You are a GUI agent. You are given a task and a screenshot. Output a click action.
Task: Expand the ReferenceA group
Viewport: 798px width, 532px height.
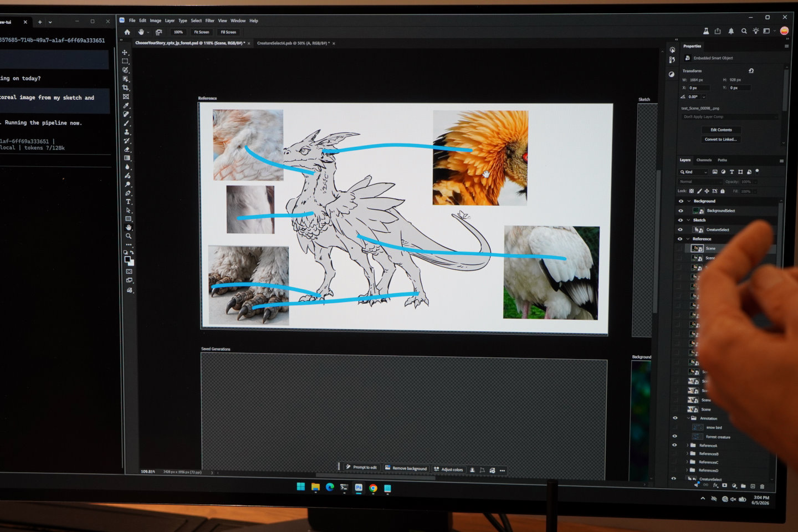point(687,445)
